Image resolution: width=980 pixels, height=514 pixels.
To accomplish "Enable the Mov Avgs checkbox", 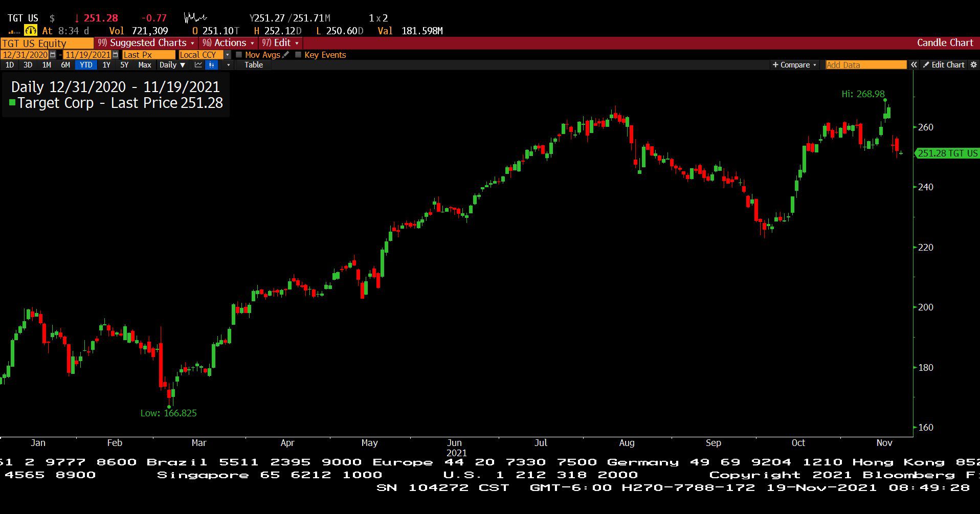I will pyautogui.click(x=239, y=55).
